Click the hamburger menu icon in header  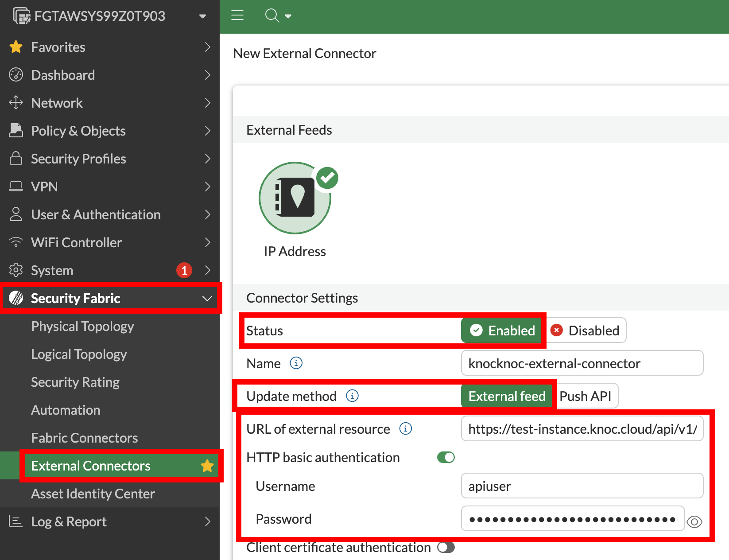(237, 16)
